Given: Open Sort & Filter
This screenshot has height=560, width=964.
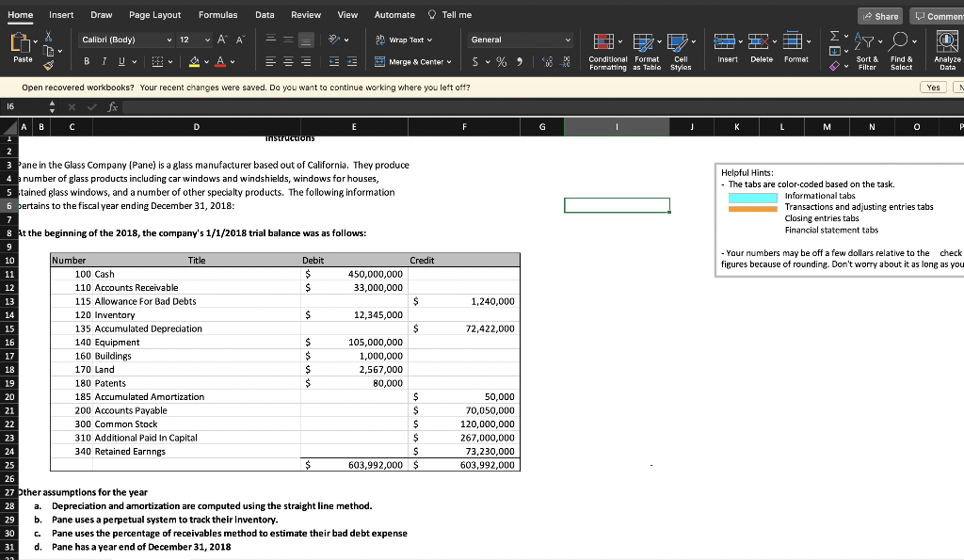Looking at the screenshot, I should click(x=866, y=43).
